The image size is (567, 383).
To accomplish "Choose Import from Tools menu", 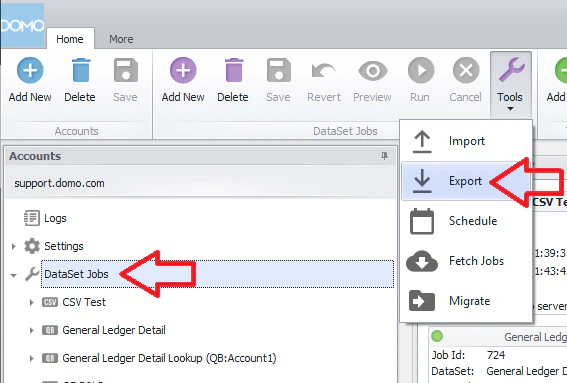I will pyautogui.click(x=466, y=141).
